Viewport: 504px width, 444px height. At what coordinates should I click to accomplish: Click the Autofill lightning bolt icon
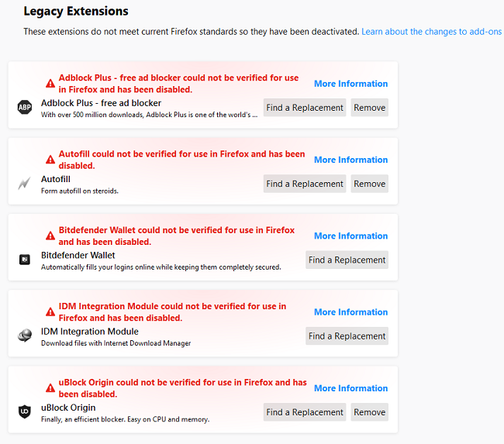[x=24, y=184]
